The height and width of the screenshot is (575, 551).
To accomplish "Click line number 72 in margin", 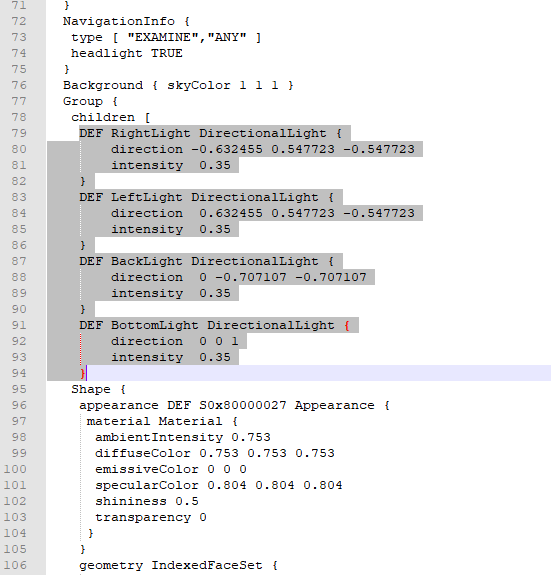I will 19,21.
